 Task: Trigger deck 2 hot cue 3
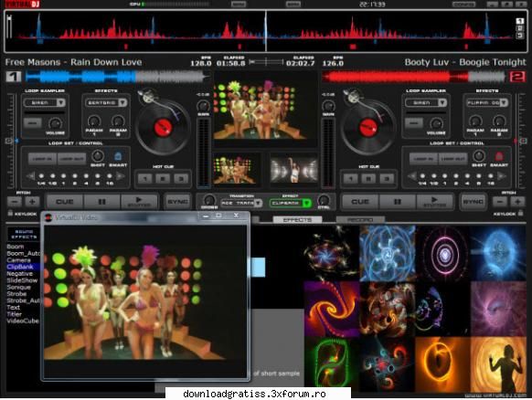(387, 179)
